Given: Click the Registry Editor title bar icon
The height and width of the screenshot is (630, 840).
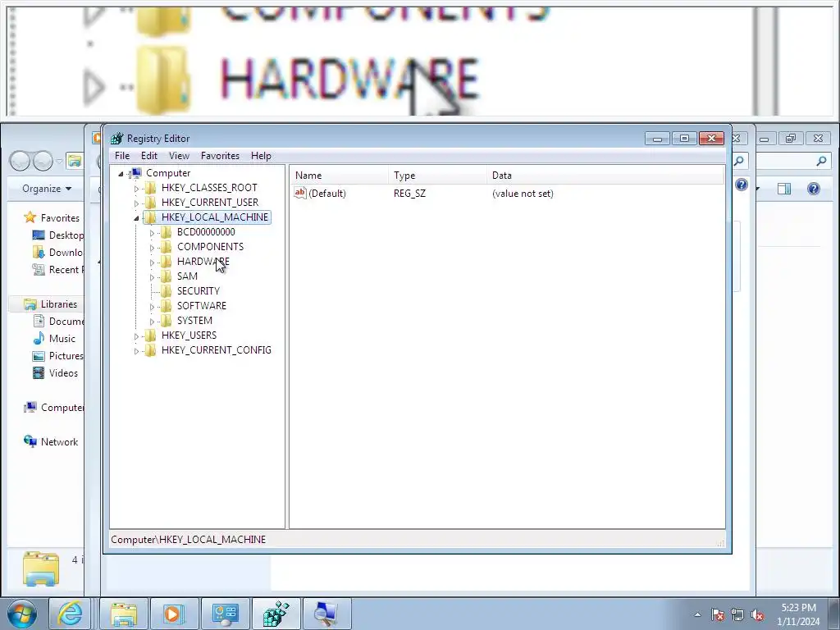Looking at the screenshot, I should tap(116, 138).
